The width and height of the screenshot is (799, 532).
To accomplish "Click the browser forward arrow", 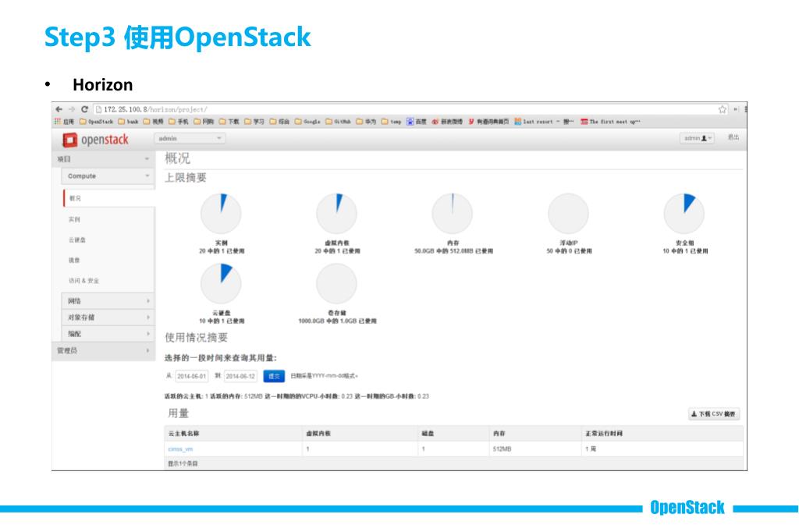I will coord(71,109).
